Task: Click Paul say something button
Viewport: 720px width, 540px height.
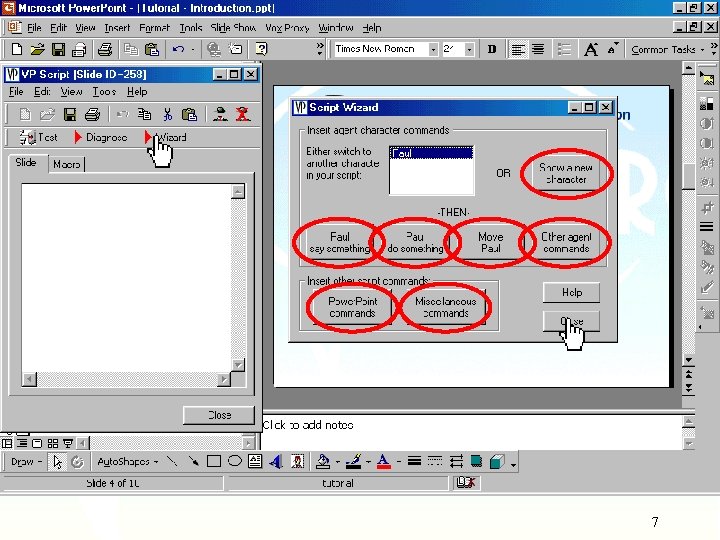Action: pyautogui.click(x=339, y=242)
